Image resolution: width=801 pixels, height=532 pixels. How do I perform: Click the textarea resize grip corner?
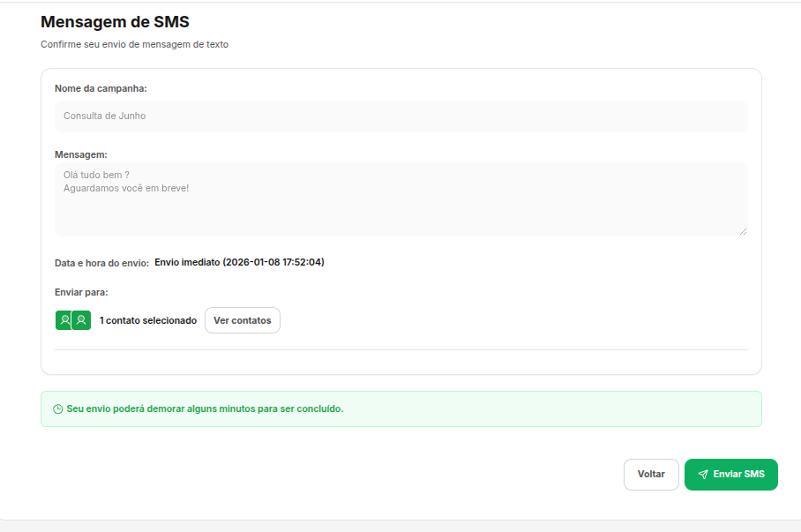(743, 231)
